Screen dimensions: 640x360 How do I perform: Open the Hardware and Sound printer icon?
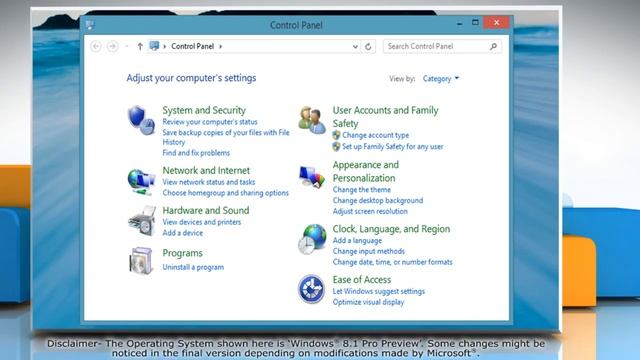click(x=142, y=221)
